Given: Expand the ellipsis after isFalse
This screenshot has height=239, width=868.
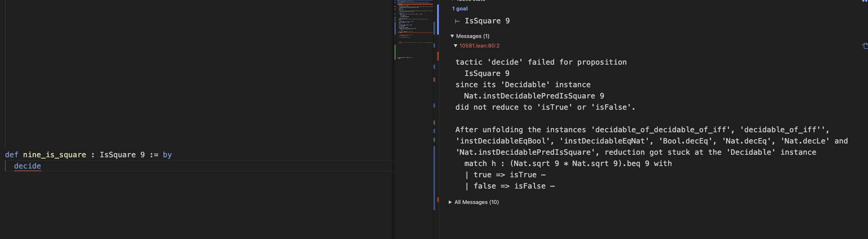Looking at the screenshot, I should [552, 186].
